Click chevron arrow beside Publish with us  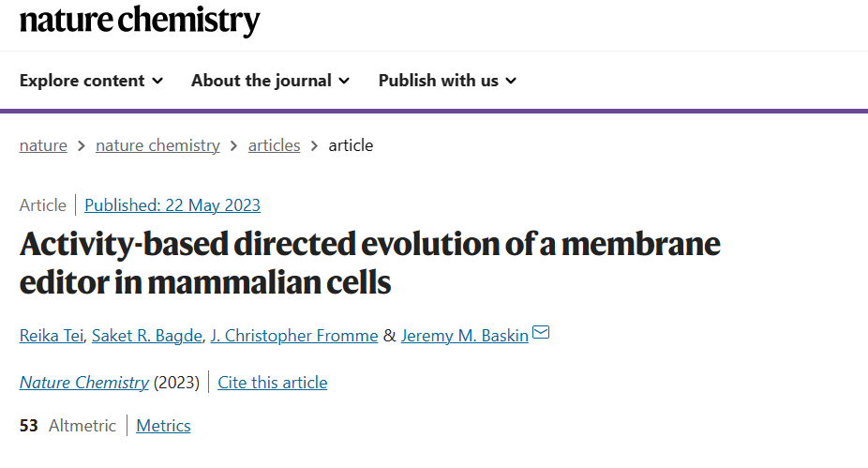coord(512,81)
